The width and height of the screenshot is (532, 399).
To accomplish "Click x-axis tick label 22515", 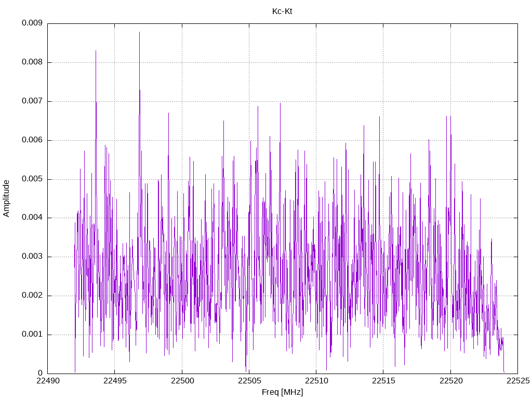I will pos(384,381).
